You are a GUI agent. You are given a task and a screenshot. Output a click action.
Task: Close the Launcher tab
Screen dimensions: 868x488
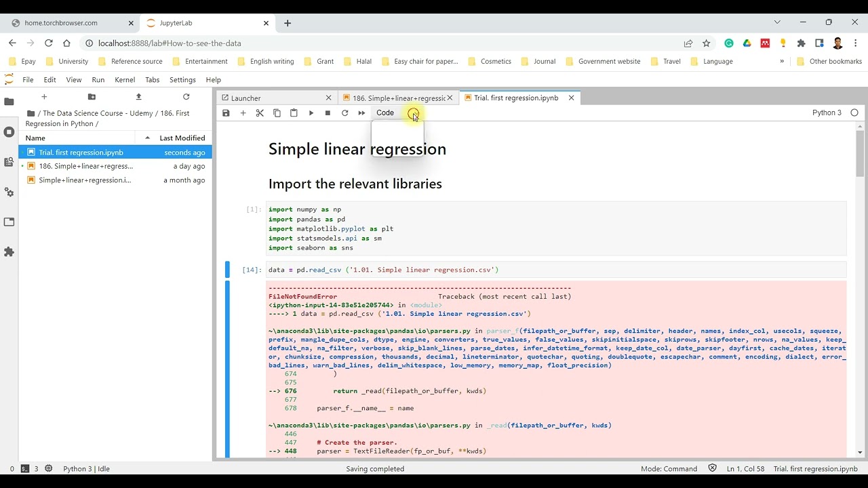329,98
